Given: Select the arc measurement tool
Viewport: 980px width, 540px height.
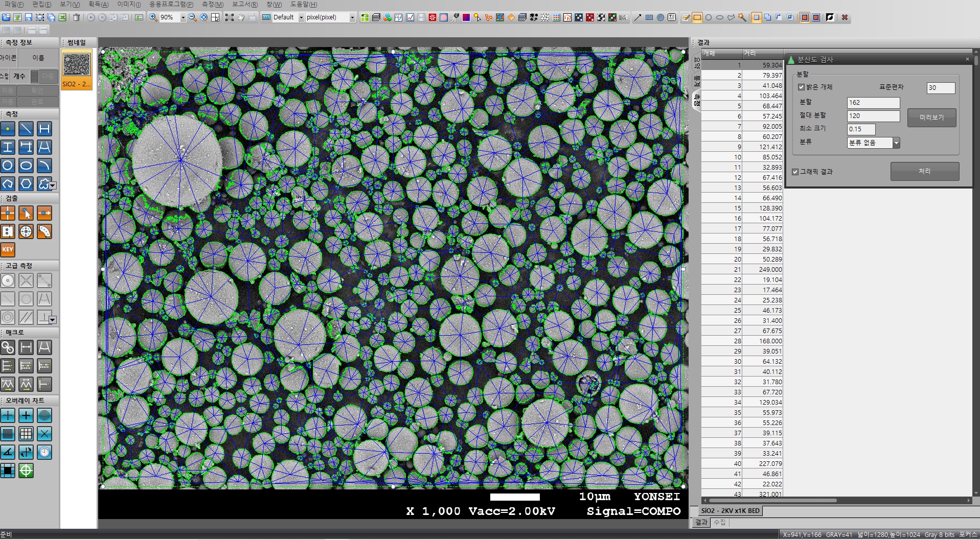Looking at the screenshot, I should [x=44, y=165].
